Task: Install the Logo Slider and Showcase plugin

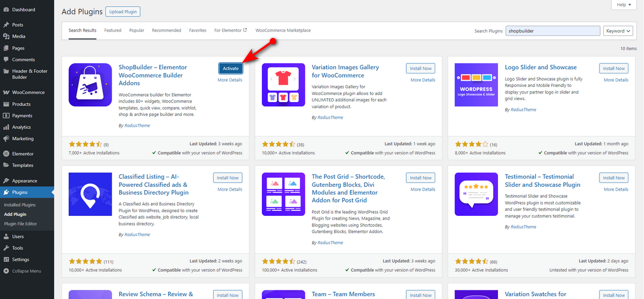Action: [x=614, y=69]
